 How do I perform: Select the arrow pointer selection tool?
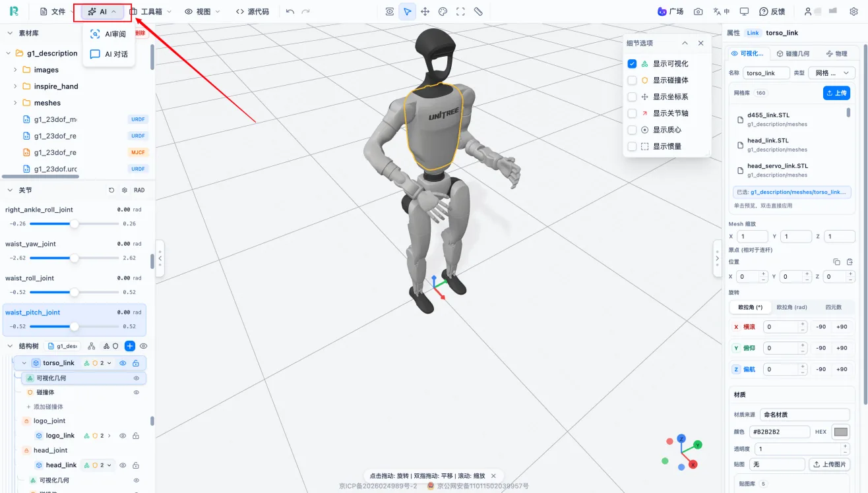pyautogui.click(x=408, y=12)
